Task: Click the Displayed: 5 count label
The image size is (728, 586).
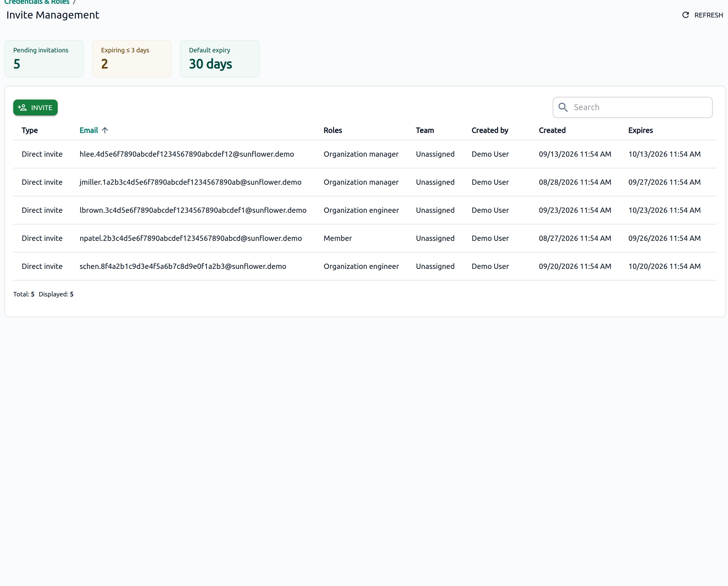Action: tap(56, 294)
